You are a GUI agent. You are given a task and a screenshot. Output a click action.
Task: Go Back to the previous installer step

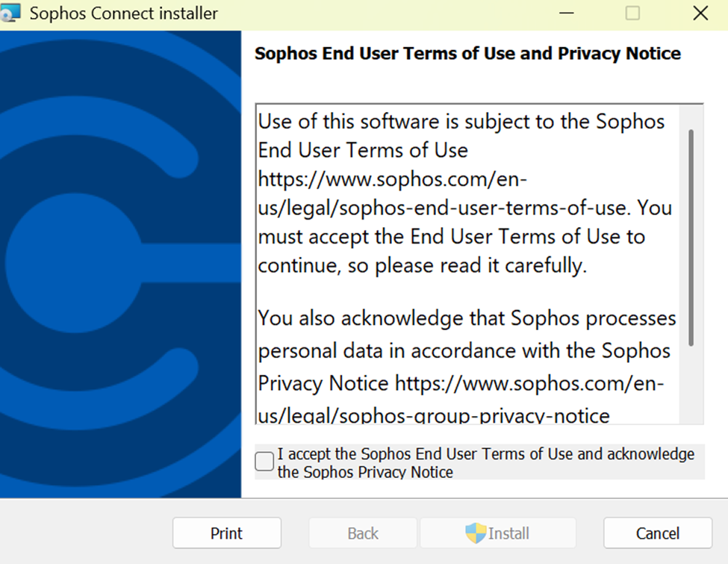363,533
